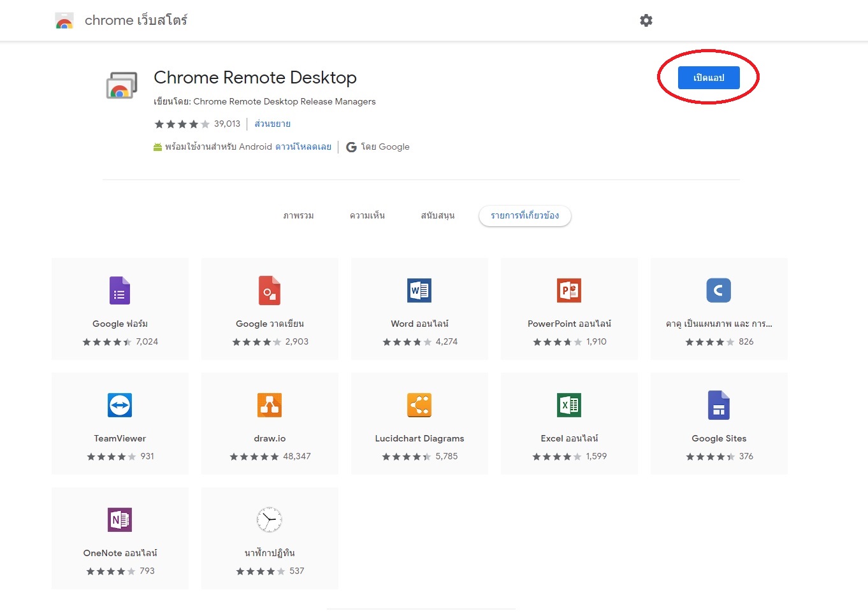
Task: Click the PowerPoint ออนไลน์ title
Action: (x=569, y=324)
